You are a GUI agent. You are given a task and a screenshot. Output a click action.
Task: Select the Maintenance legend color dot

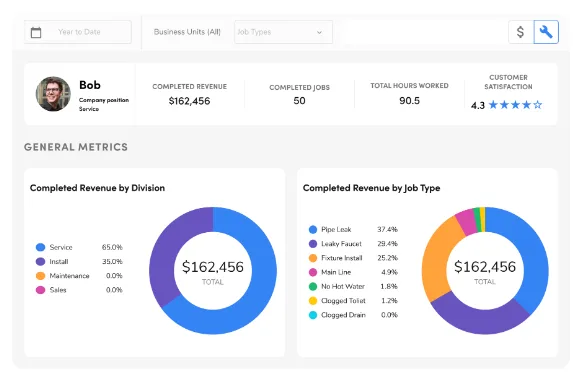(x=41, y=276)
